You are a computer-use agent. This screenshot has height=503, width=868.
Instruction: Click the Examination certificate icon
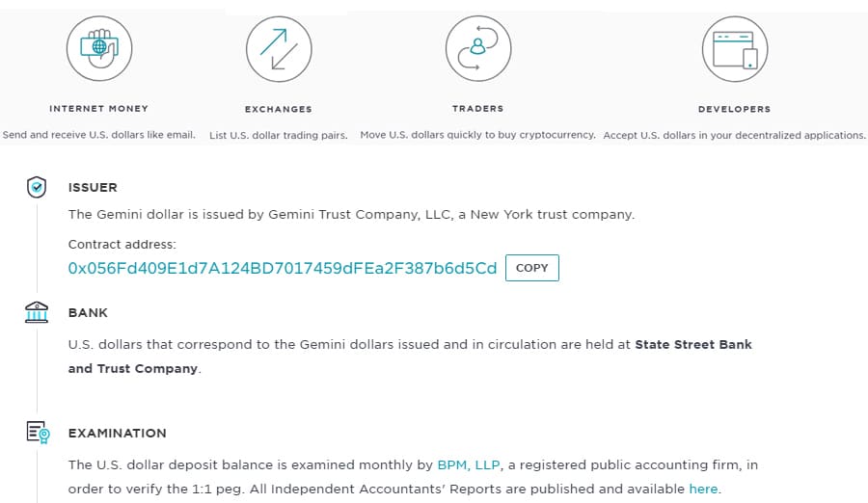[38, 434]
